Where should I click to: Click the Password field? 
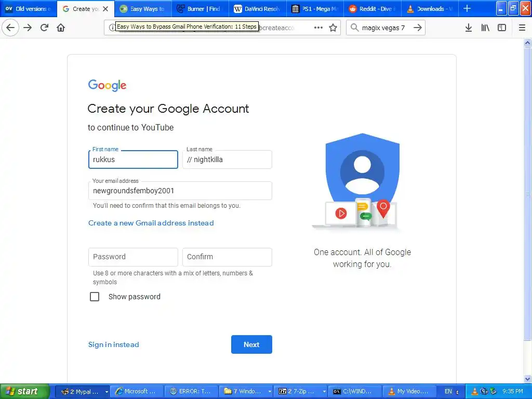coord(133,257)
